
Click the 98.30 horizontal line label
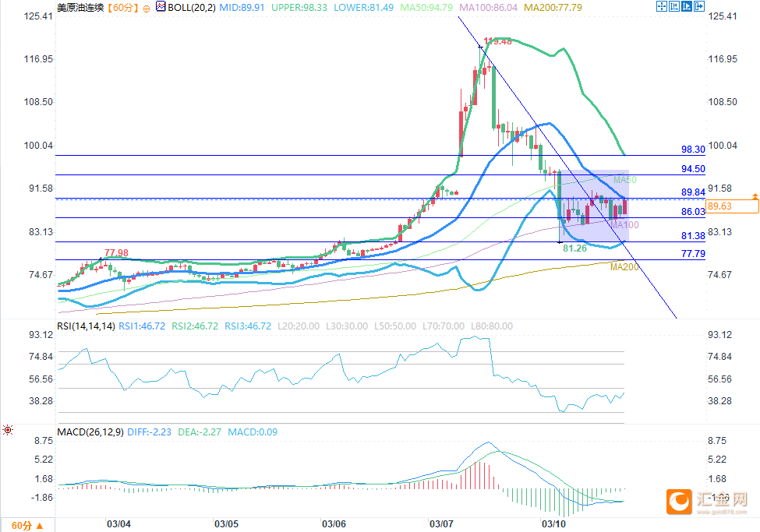pos(693,150)
